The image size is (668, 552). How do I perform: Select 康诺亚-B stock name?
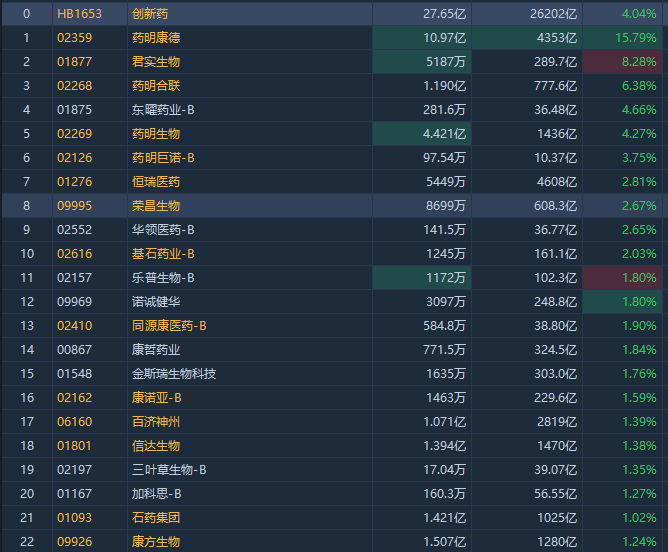[157, 397]
